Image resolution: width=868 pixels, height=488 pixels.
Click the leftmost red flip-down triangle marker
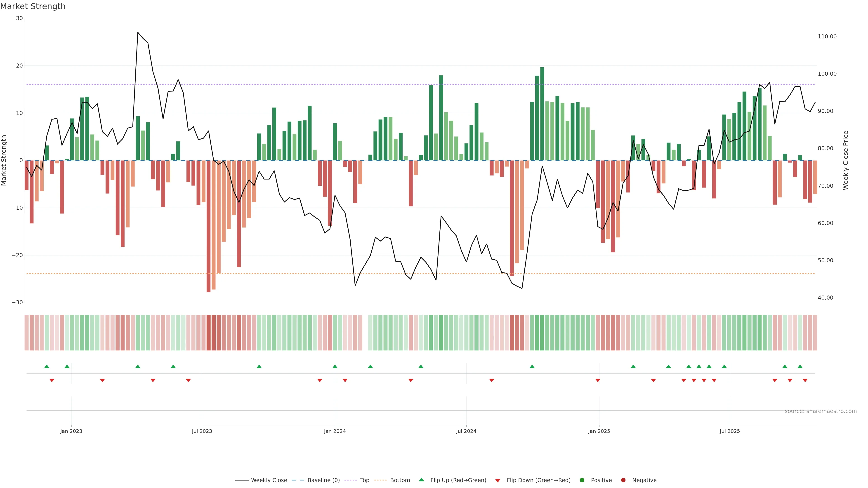(x=52, y=380)
